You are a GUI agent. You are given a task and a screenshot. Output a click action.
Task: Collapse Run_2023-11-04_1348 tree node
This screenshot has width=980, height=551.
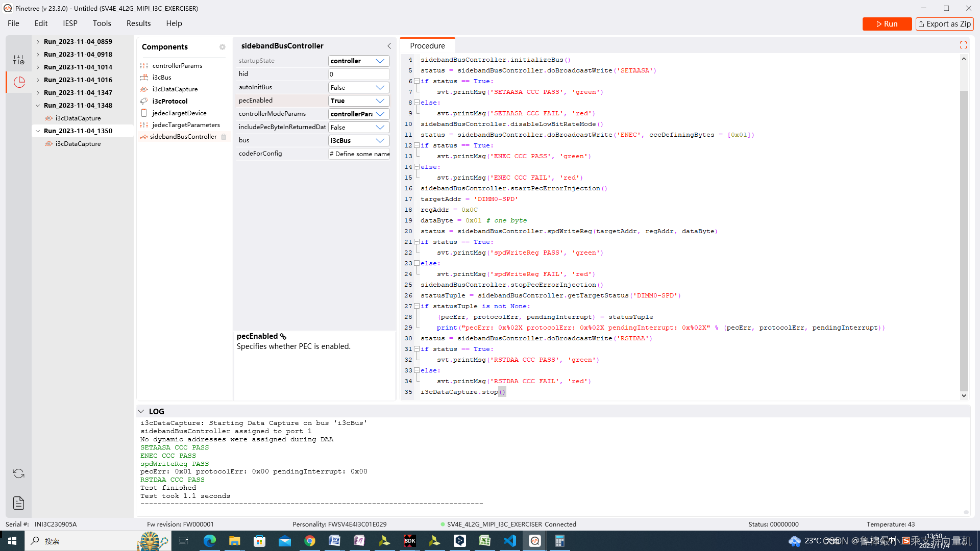(x=38, y=105)
